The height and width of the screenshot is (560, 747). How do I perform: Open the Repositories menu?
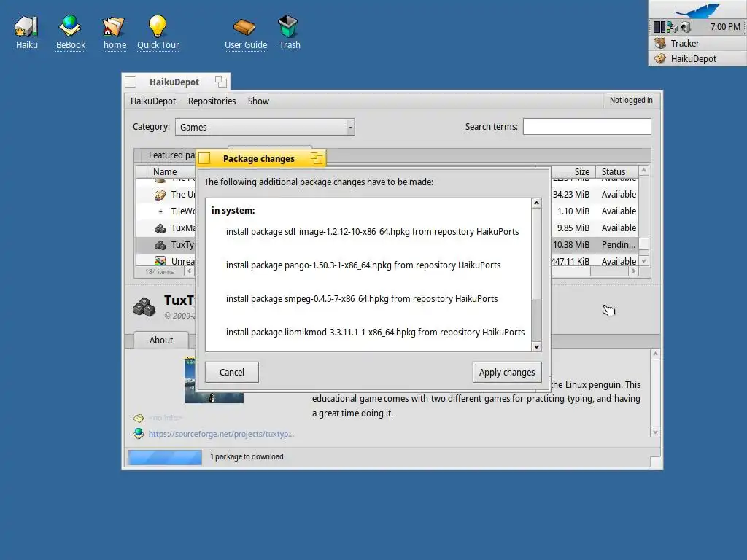(x=212, y=101)
